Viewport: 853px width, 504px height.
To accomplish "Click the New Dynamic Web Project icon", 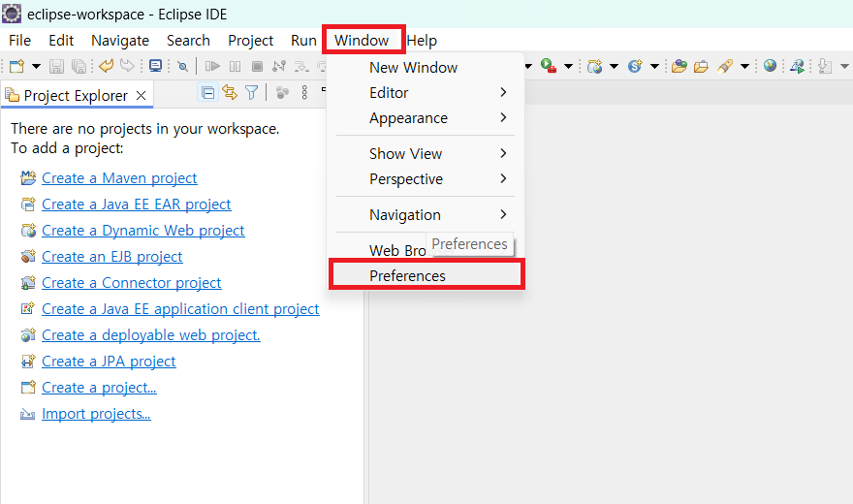I will 594,66.
